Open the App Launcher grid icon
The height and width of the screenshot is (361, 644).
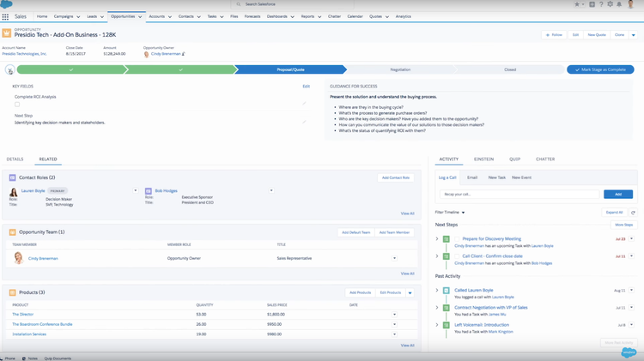pos(5,17)
